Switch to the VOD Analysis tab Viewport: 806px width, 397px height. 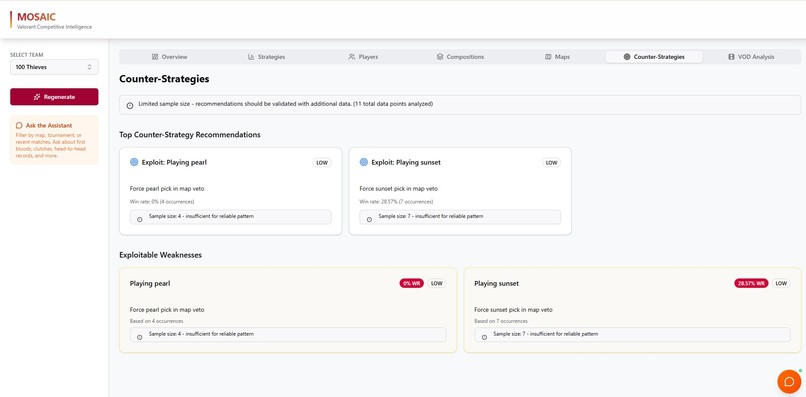751,57
